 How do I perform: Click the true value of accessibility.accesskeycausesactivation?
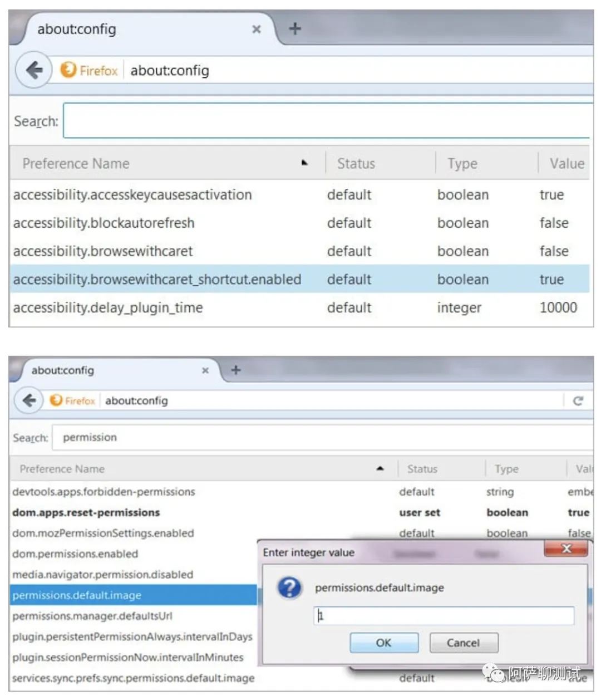[x=551, y=195]
